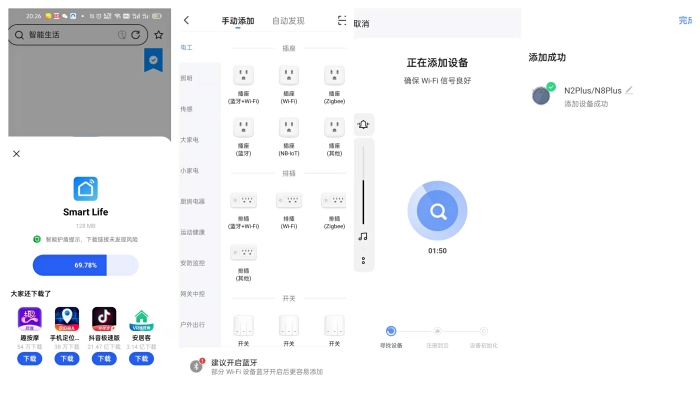The image size is (700, 393).
Task: Click the 正在添加设备 heading
Action: point(438,63)
